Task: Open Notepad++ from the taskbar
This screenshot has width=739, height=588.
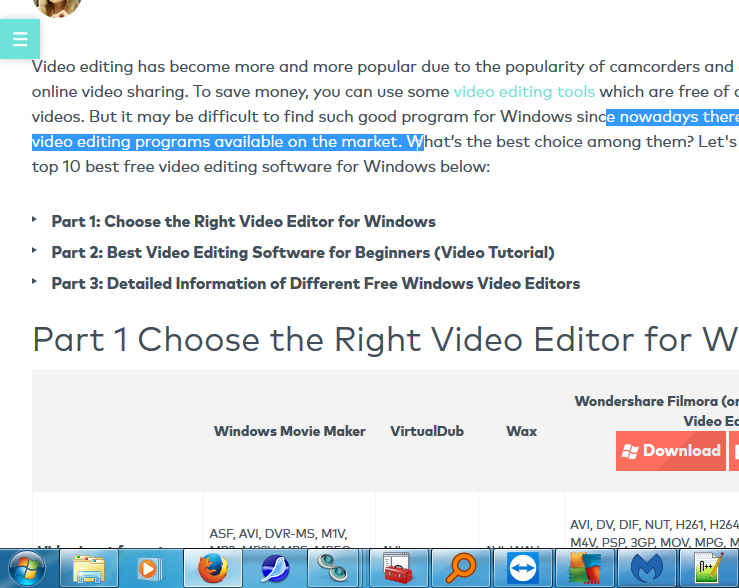Action: 709,569
